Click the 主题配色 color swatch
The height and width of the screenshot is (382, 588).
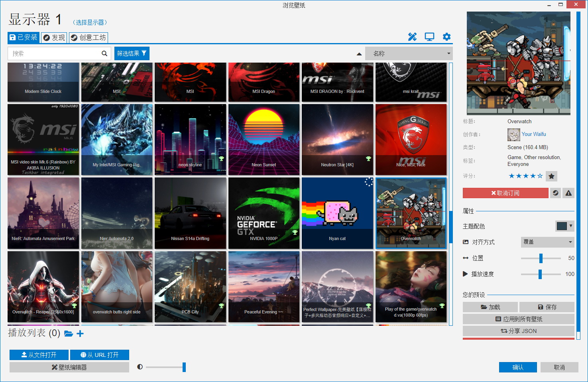coord(561,226)
